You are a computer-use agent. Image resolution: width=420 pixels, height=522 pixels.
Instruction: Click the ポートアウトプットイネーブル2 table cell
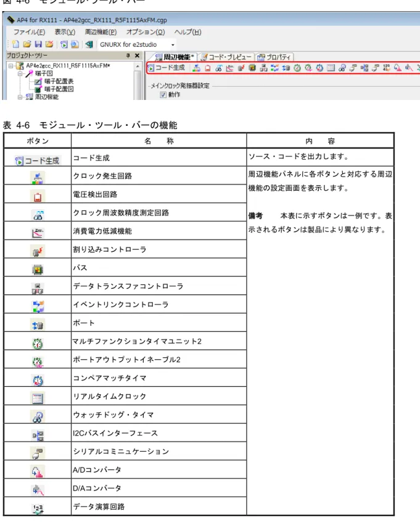(159, 360)
